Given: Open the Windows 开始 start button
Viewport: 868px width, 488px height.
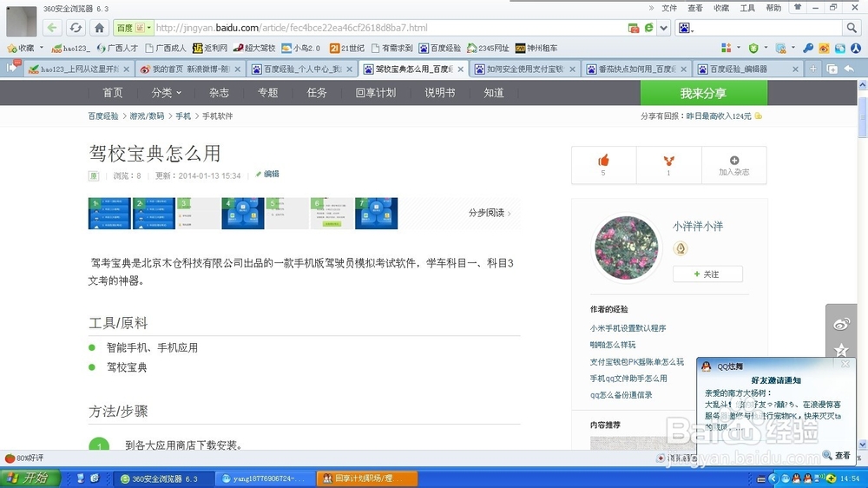Looking at the screenshot, I should pyautogui.click(x=30, y=478).
